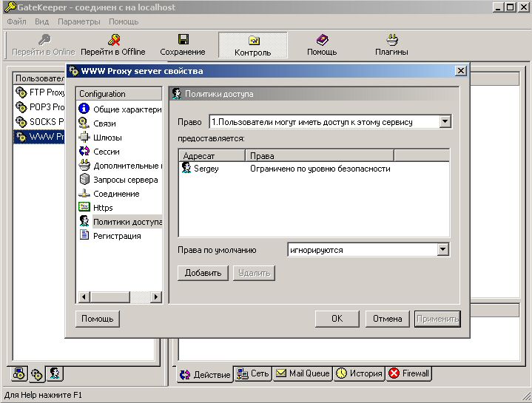This screenshot has height=403, width=532.
Task: Select Политики доступа configuration item
Action: coord(120,222)
